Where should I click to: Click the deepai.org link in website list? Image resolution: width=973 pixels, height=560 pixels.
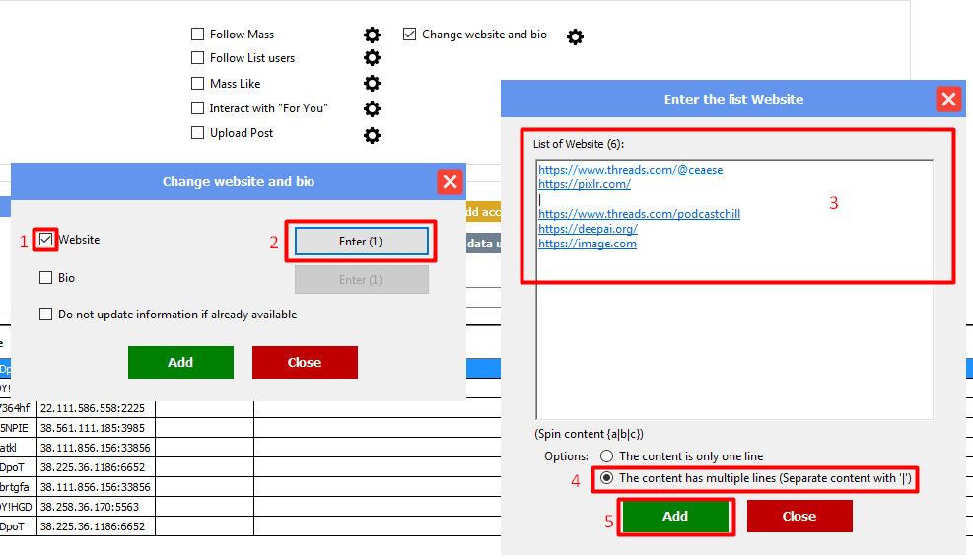588,229
